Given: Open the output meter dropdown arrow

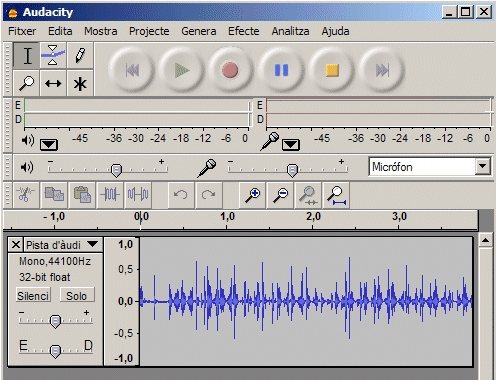Looking at the screenshot, I should [x=49, y=145].
